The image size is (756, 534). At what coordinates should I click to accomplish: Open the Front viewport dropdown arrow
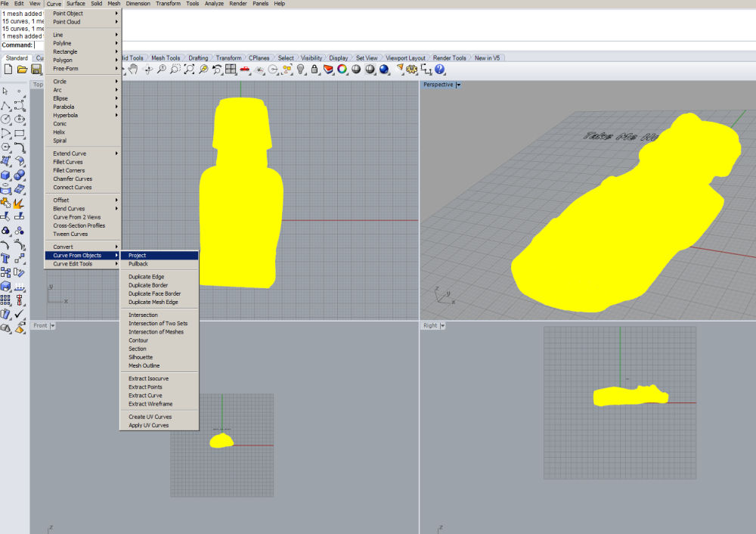click(53, 326)
